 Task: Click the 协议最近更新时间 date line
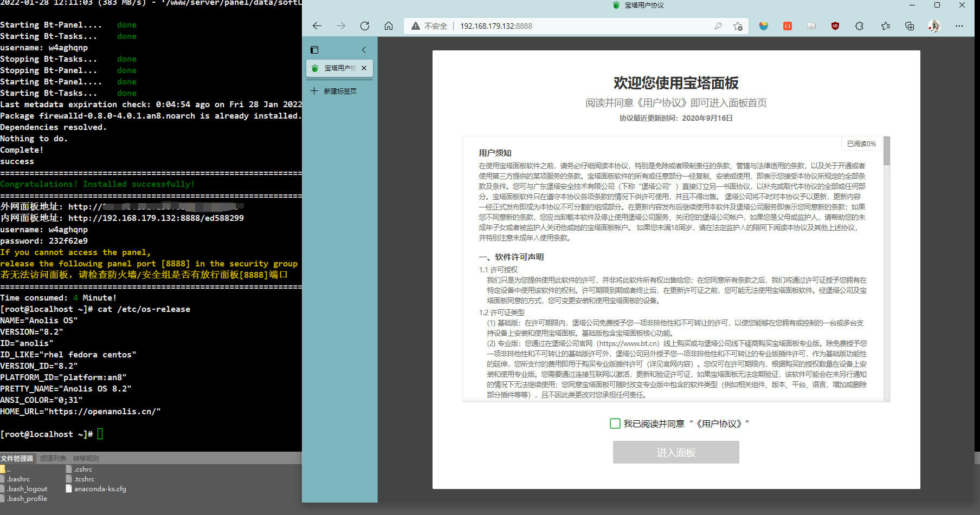(676, 118)
